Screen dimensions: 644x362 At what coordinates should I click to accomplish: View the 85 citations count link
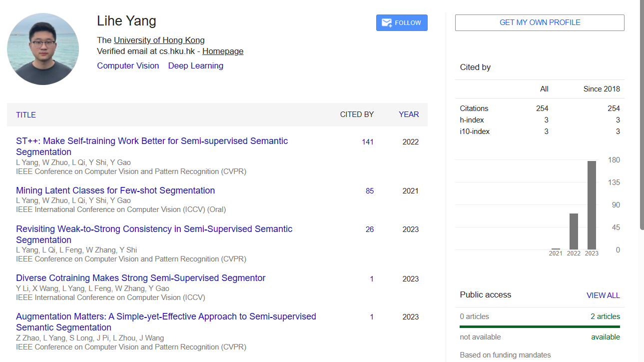[x=370, y=191]
